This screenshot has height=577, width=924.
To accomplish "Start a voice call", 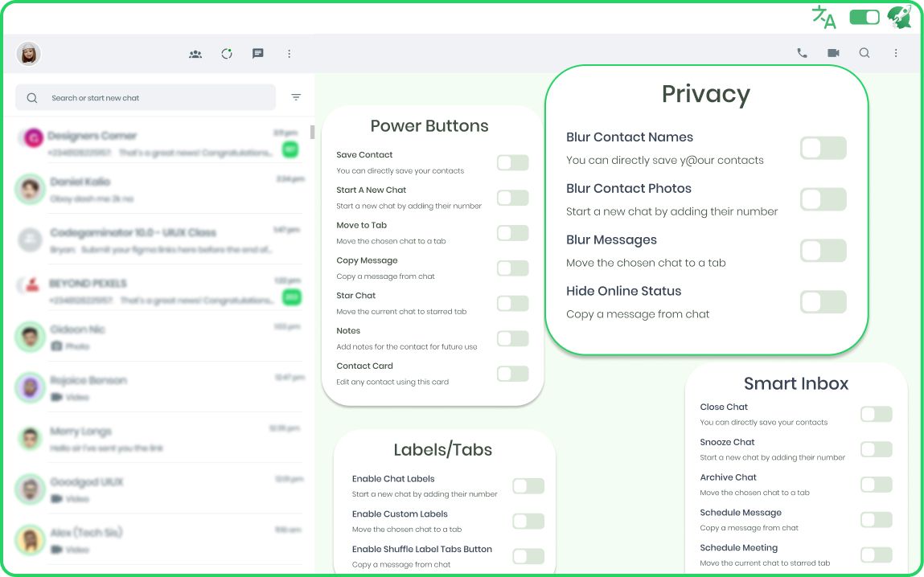I will point(802,53).
